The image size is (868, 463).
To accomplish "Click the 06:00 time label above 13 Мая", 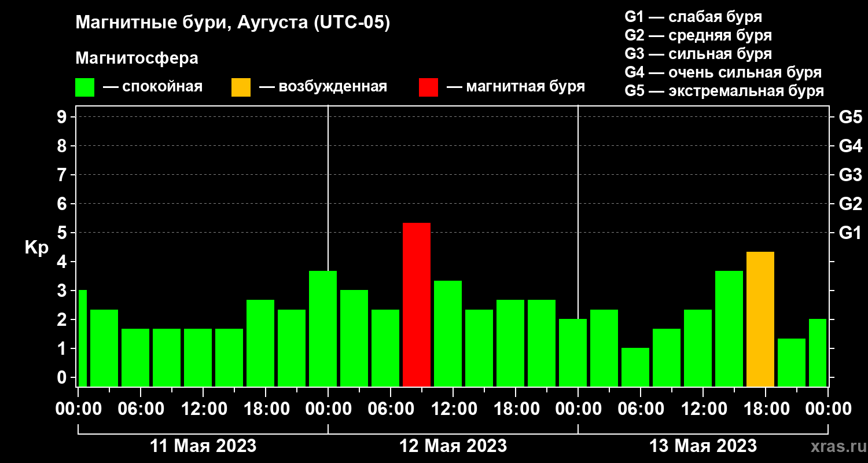I will pyautogui.click(x=641, y=409).
